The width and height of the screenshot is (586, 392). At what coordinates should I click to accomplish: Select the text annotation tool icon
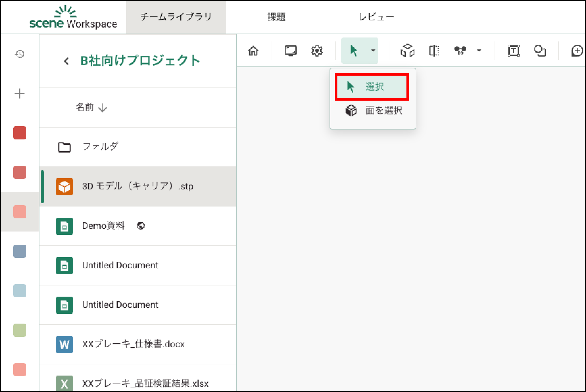click(513, 51)
